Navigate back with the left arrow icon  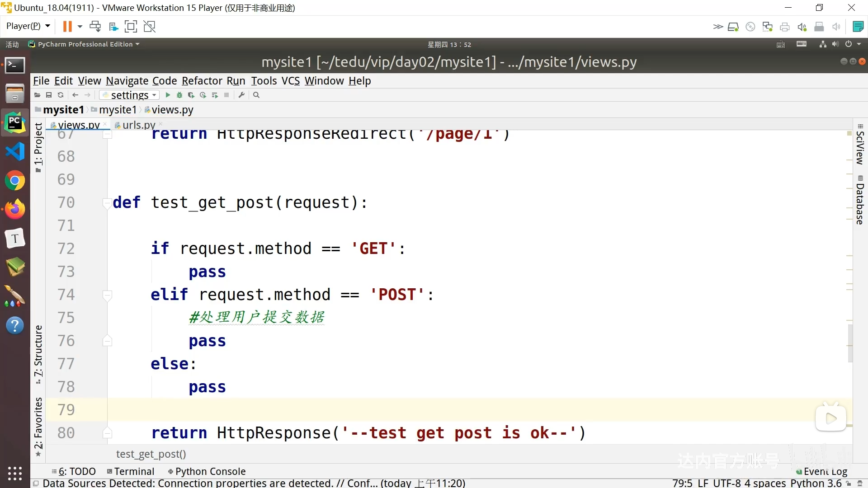75,95
